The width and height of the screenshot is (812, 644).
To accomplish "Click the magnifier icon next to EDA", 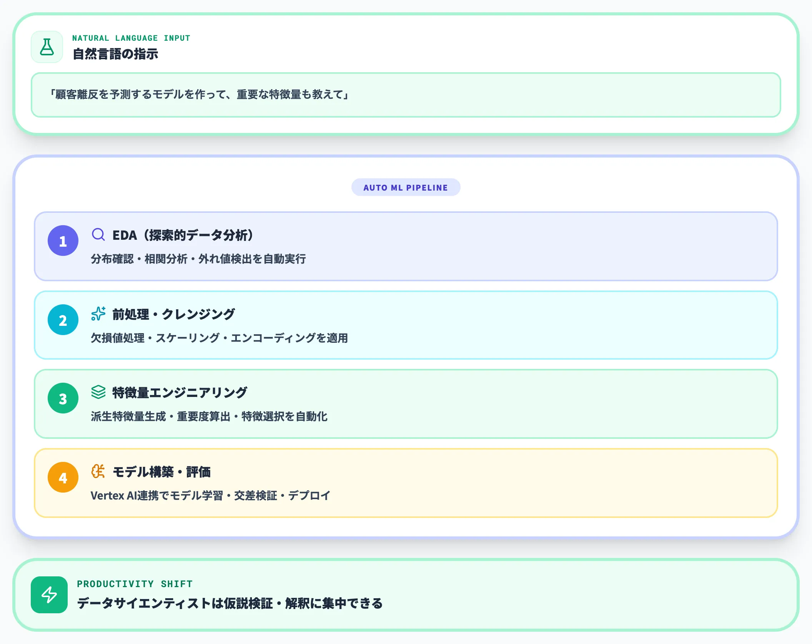I will coord(98,234).
